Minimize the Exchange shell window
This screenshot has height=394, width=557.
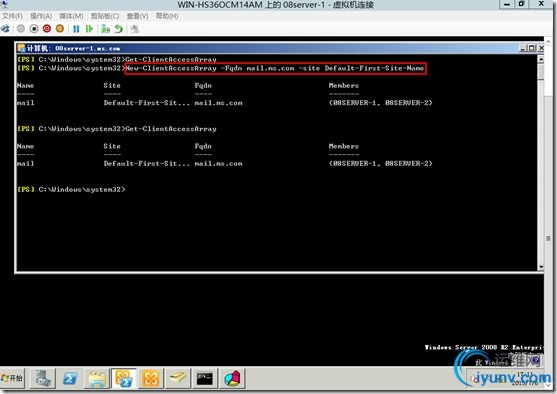[x=522, y=48]
